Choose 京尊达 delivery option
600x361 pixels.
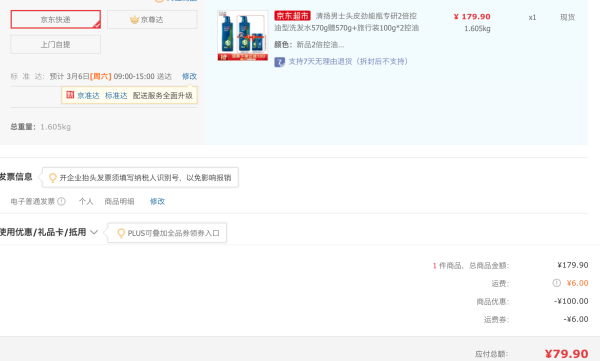tap(152, 20)
